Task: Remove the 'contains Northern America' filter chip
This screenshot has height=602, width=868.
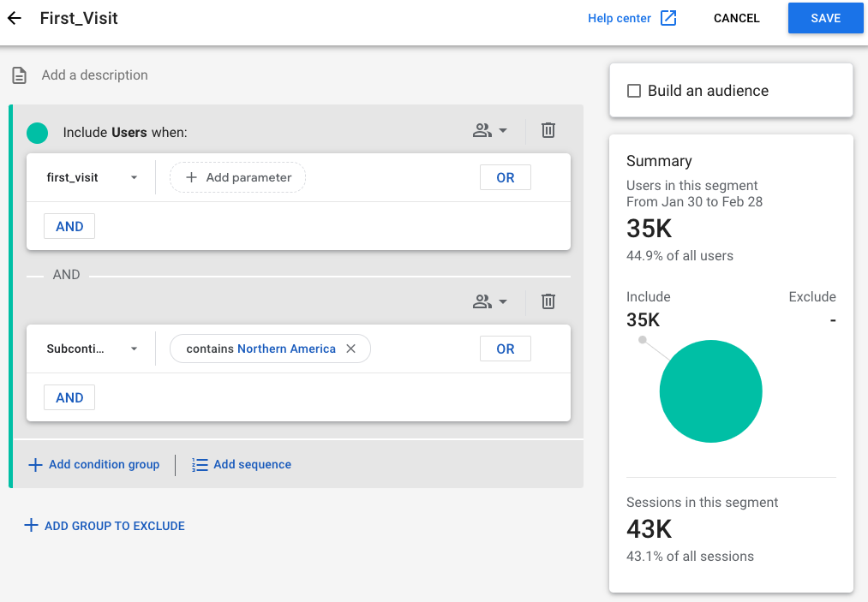Action: point(351,349)
